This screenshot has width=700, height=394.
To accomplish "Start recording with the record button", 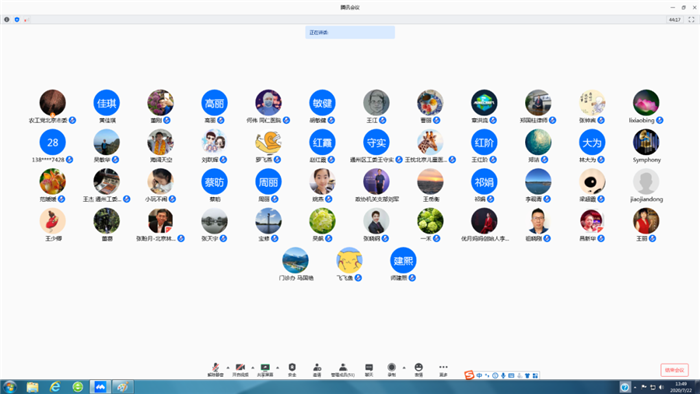I will [392, 369].
